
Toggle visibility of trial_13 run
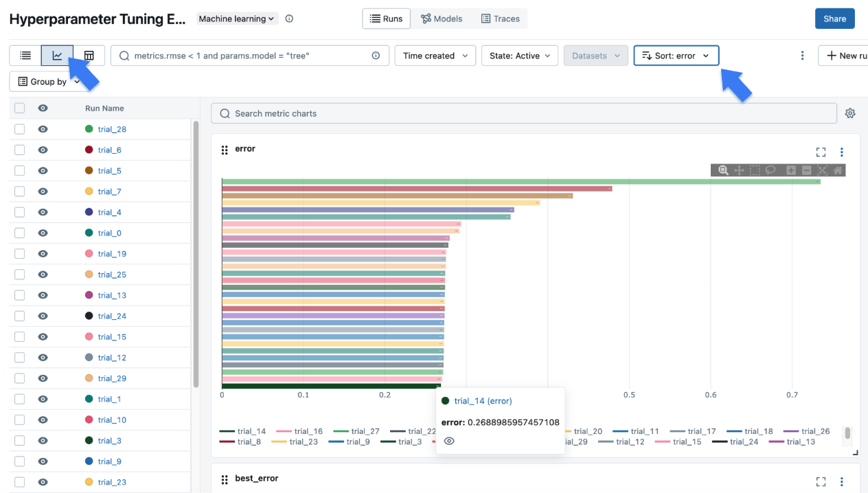coord(43,295)
